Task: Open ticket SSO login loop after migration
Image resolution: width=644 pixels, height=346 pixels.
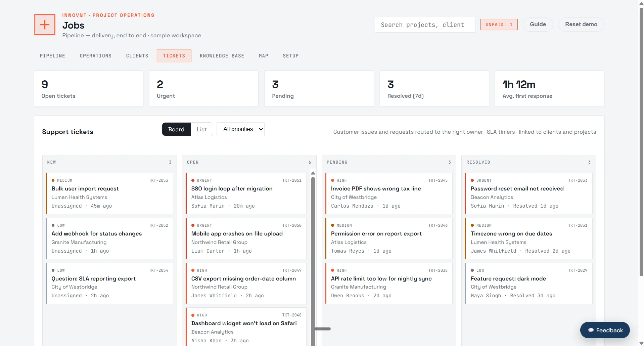Action: pos(246,193)
